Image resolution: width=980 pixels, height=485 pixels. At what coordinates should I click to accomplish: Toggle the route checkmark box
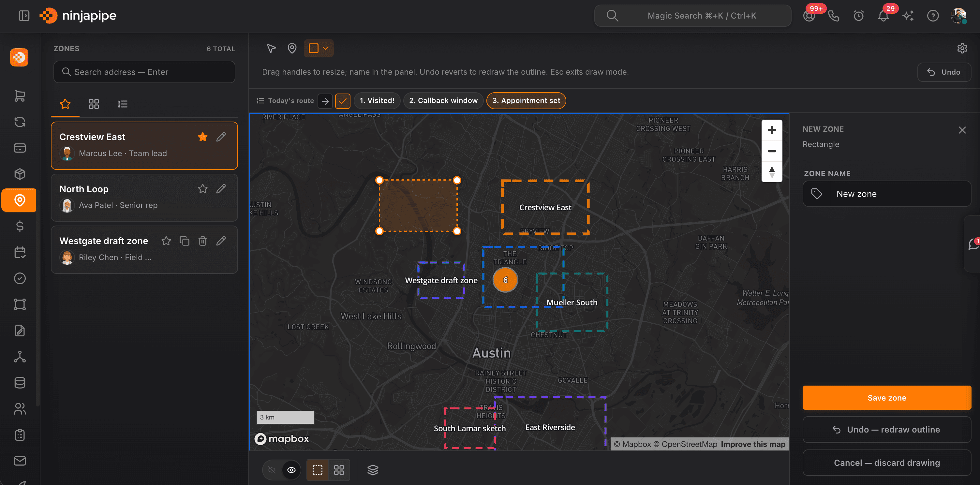pyautogui.click(x=342, y=101)
